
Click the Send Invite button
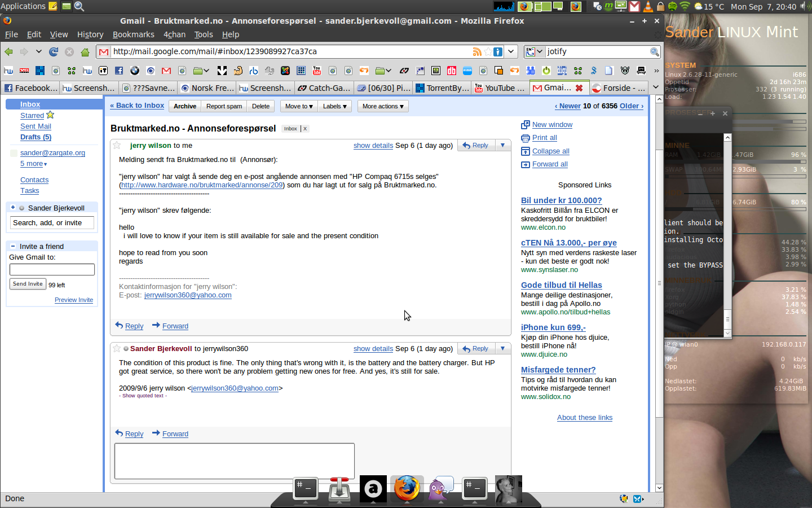pos(28,284)
